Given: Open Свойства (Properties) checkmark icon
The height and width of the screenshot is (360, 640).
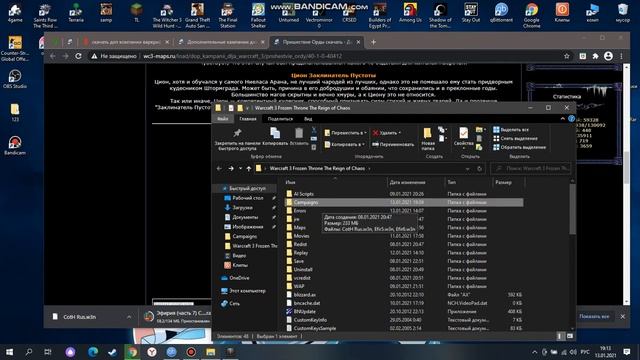Looking at the screenshot, I should [463, 133].
